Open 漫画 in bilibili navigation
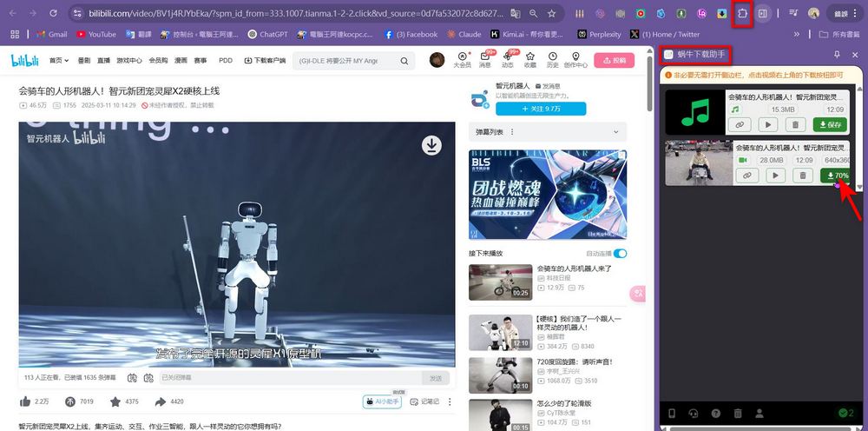The height and width of the screenshot is (431, 868). click(x=181, y=60)
